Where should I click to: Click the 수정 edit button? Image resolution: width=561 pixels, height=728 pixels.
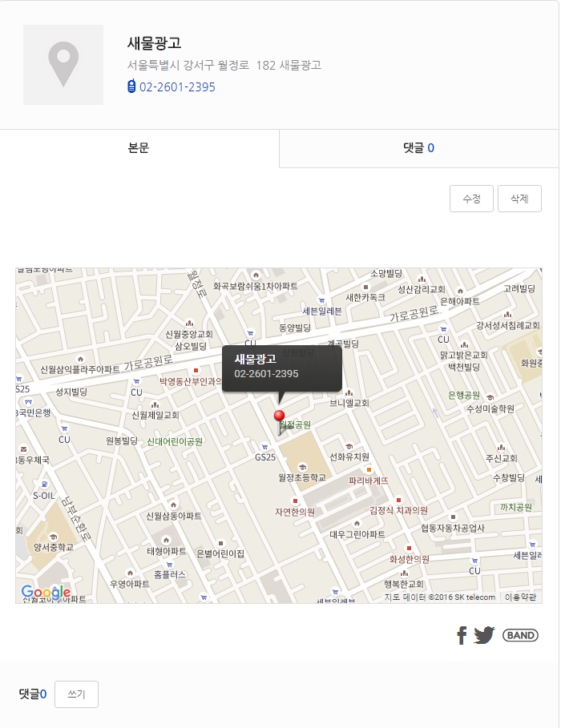[x=471, y=199]
